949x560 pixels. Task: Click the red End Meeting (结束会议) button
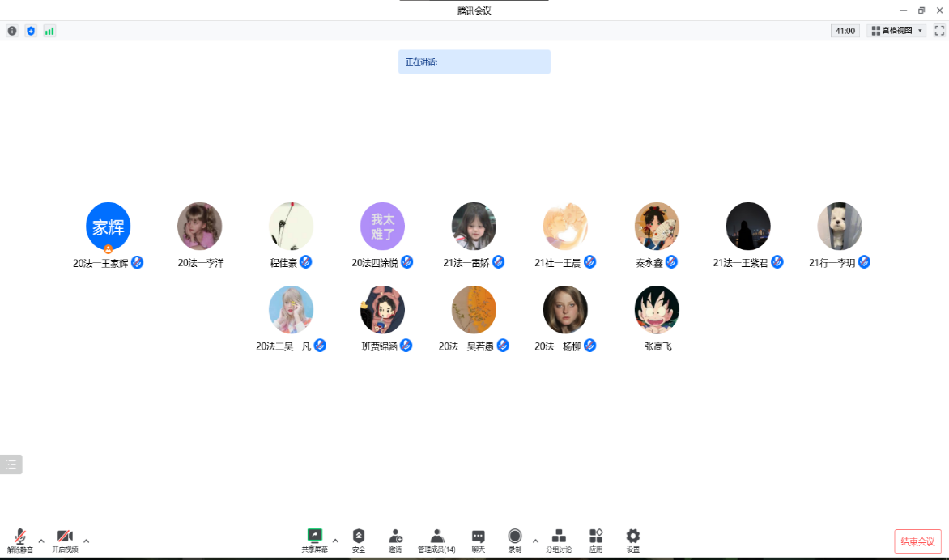pyautogui.click(x=917, y=541)
